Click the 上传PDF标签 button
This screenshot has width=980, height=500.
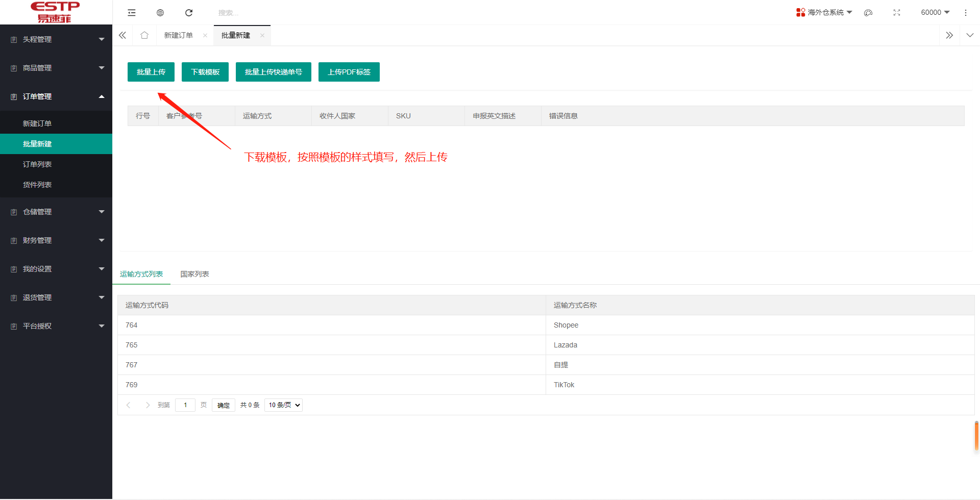tap(349, 71)
